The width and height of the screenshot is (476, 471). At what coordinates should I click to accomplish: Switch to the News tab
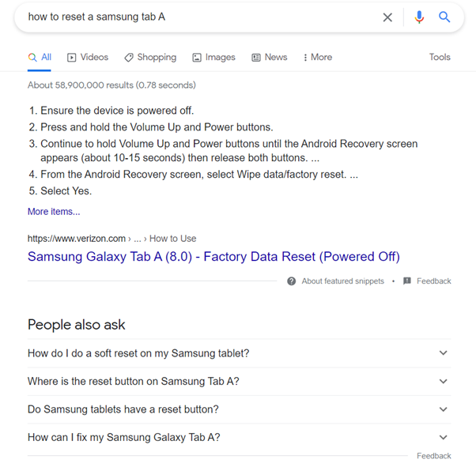coord(269,57)
